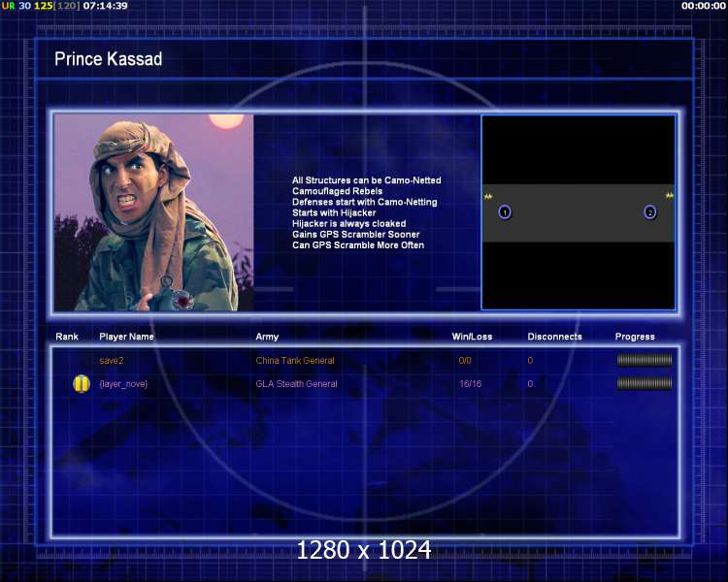
Task: Click "Can GPS Scramble More Often" line
Action: pos(358,245)
